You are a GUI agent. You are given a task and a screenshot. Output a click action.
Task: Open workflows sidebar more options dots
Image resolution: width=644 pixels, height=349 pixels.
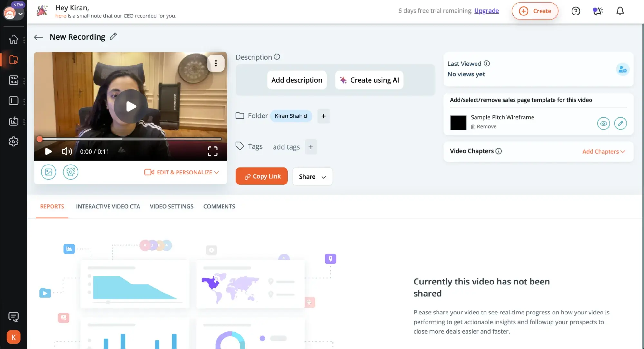coord(24,81)
